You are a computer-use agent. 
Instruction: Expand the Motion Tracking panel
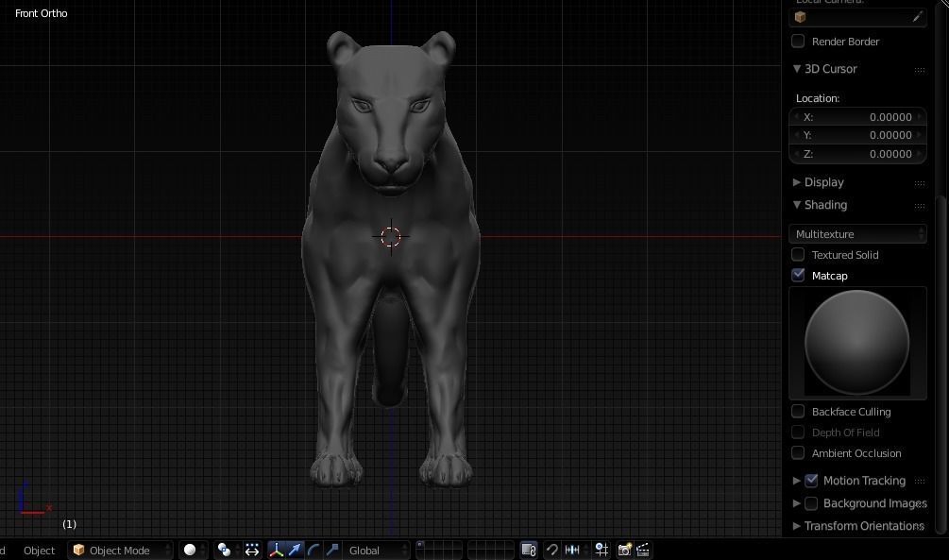pyautogui.click(x=796, y=480)
